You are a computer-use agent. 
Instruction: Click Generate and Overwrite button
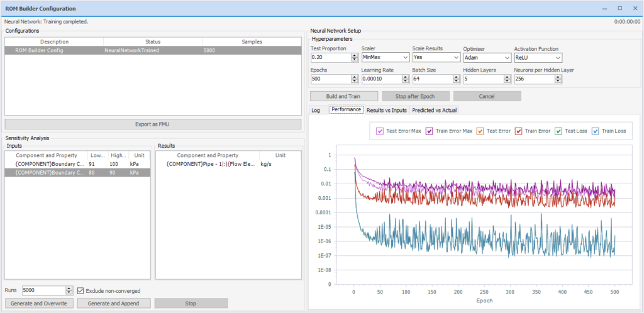[x=40, y=303]
